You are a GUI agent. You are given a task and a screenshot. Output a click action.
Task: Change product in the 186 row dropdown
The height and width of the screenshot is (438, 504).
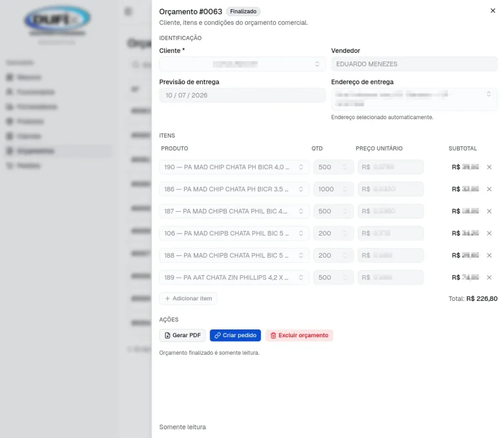tap(234, 189)
